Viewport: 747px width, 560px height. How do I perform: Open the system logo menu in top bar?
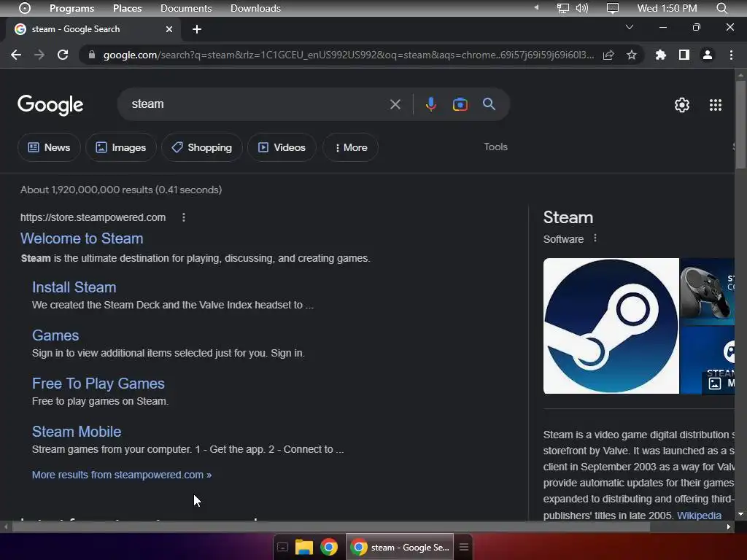point(24,8)
